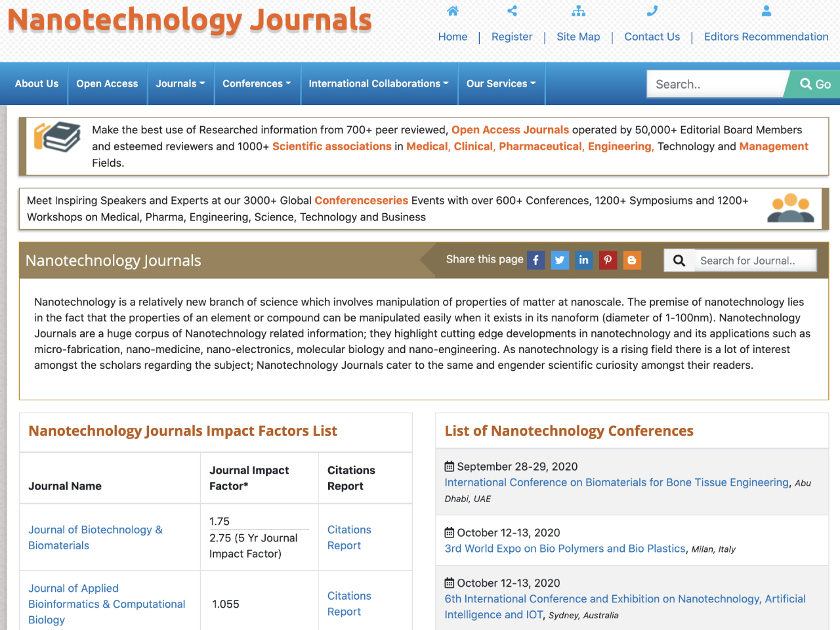Click the journal search magnifier icon
Screen dimensions: 840x630
pos(679,261)
